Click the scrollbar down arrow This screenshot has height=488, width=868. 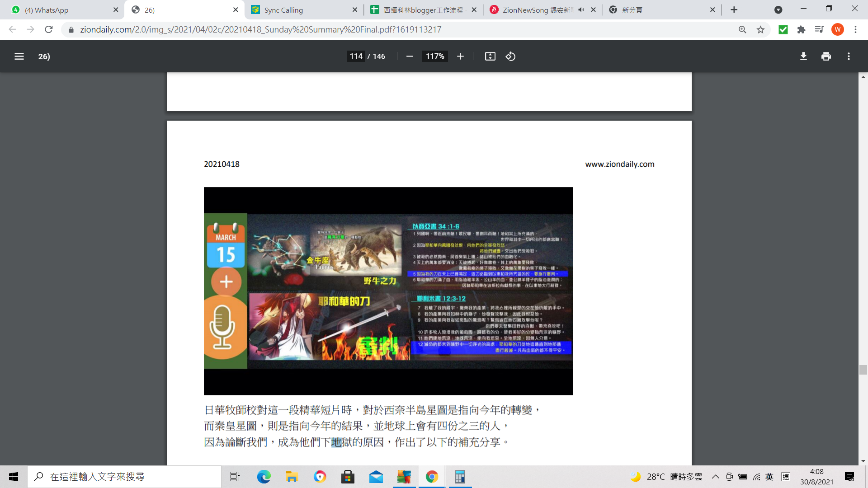point(863,461)
